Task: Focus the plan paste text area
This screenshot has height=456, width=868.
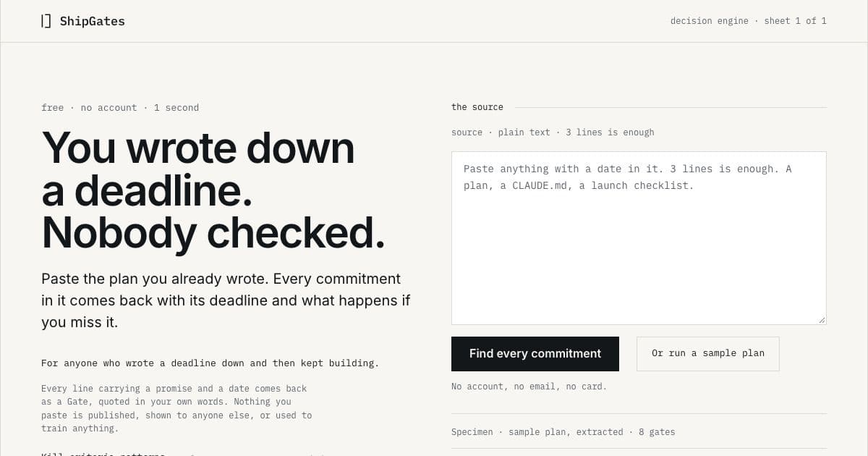Action: (639, 238)
